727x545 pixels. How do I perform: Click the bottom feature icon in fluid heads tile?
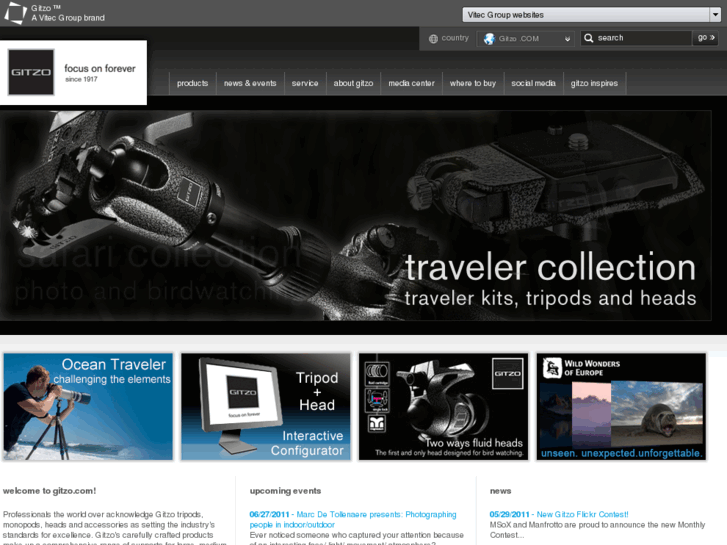(x=377, y=424)
